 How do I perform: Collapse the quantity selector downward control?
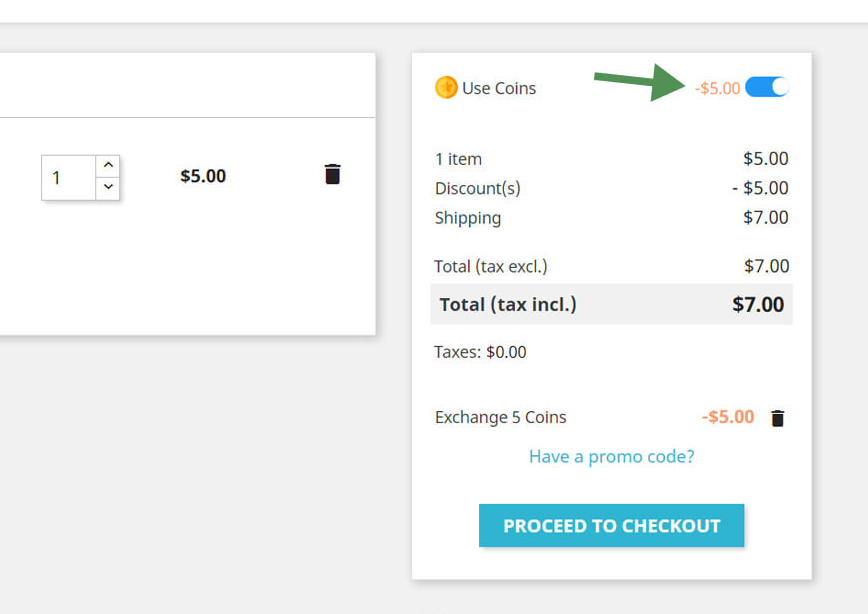coord(107,187)
